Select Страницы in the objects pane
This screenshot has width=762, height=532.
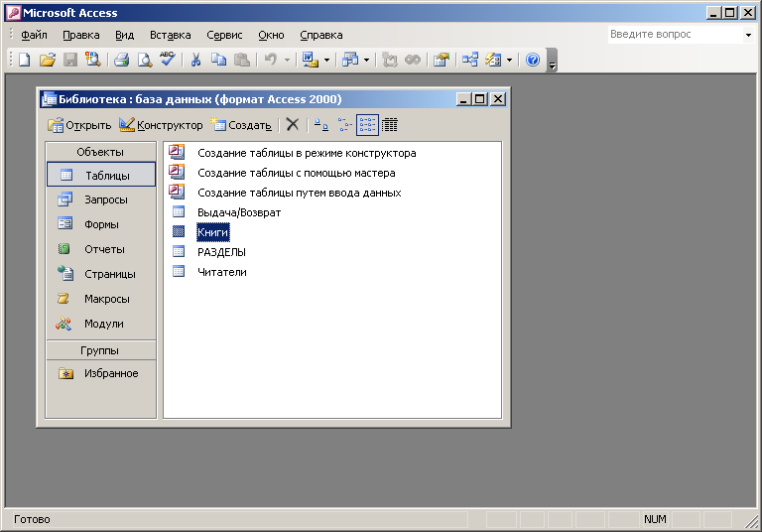pyautogui.click(x=101, y=274)
